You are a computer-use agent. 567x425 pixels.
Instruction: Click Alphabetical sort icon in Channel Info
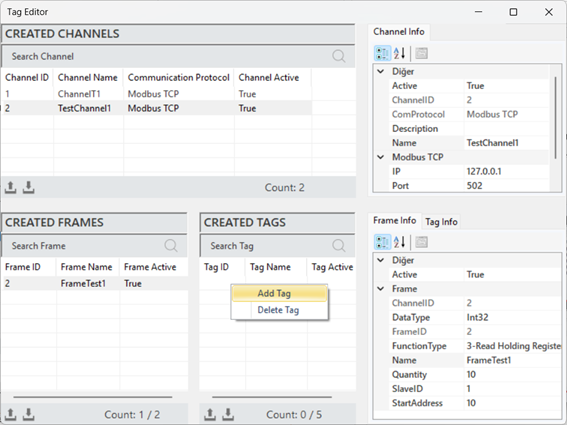[x=399, y=54]
